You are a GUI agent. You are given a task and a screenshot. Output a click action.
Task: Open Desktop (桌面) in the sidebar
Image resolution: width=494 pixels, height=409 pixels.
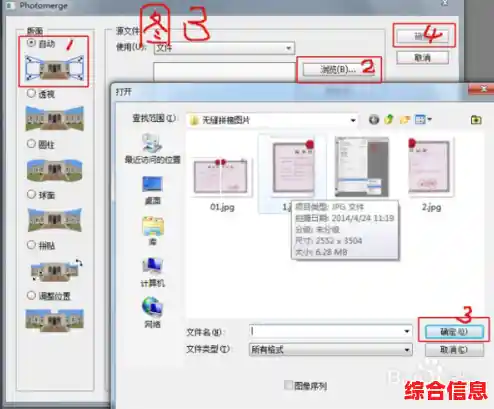click(x=152, y=190)
